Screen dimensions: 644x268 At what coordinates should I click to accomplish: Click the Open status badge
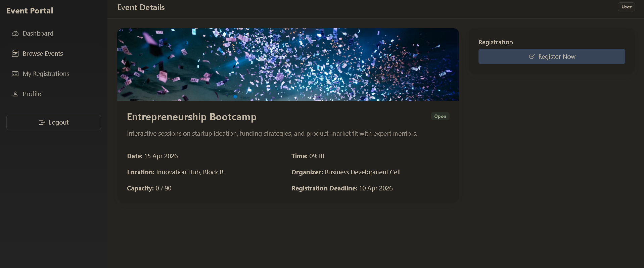tap(440, 116)
